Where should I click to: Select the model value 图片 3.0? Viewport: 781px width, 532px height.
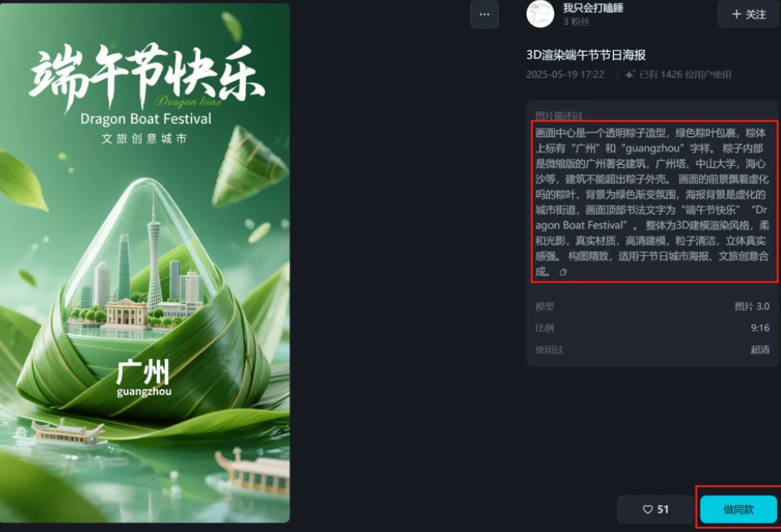pyautogui.click(x=752, y=306)
